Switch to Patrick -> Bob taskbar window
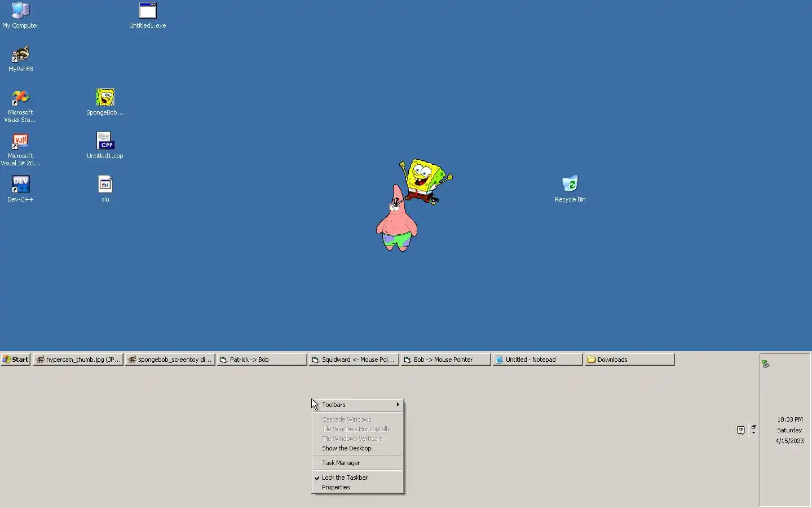This screenshot has height=508, width=812. (262, 360)
